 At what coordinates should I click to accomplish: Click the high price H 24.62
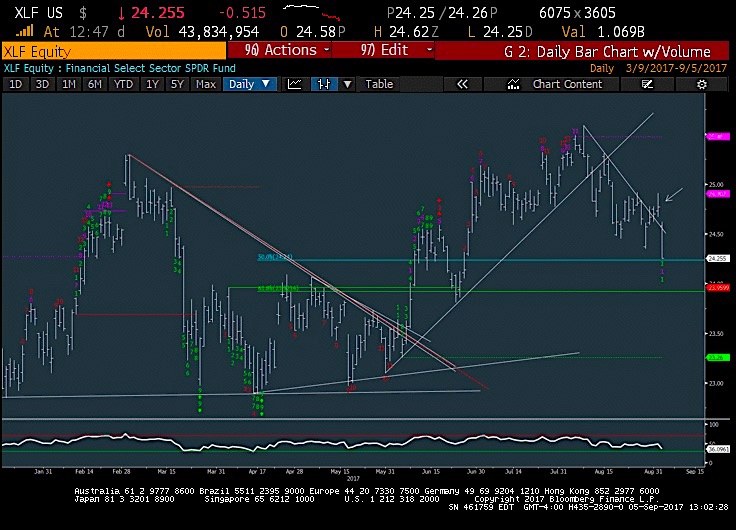pyautogui.click(x=406, y=32)
